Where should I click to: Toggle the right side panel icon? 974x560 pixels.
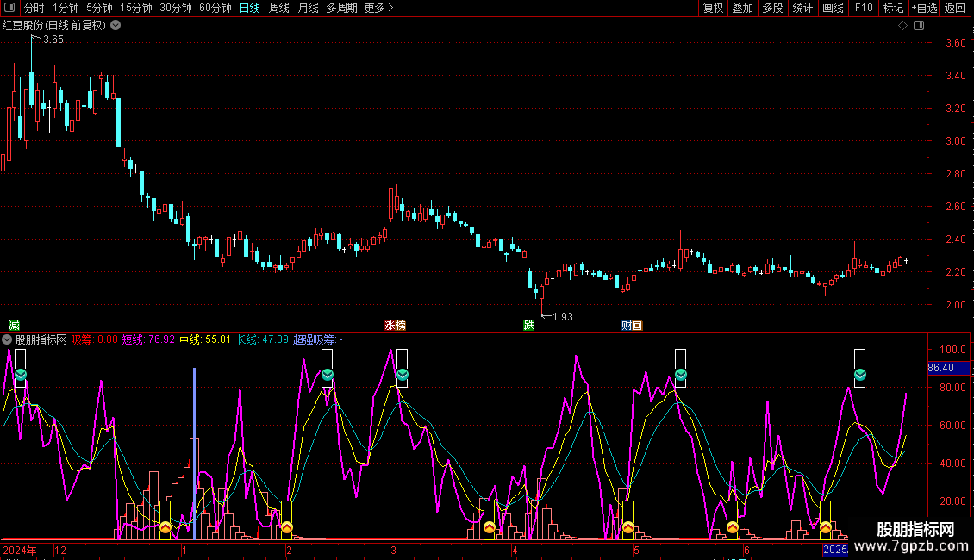(919, 26)
